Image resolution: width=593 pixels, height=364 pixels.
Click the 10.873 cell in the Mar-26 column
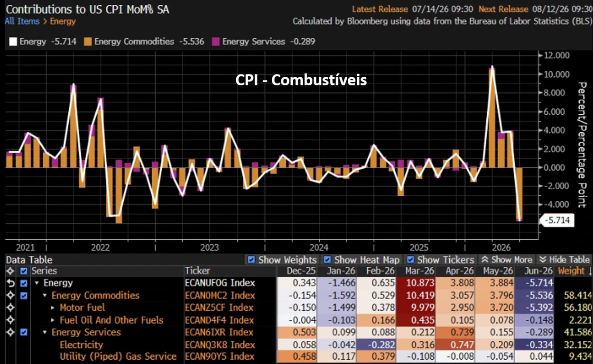pyautogui.click(x=416, y=283)
